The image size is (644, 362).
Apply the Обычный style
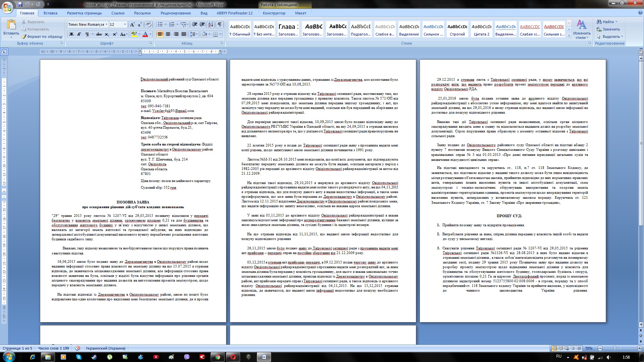[240, 29]
